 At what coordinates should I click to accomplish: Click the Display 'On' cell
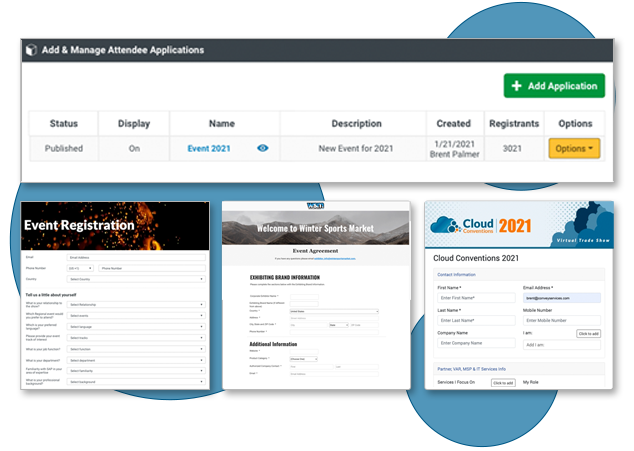point(134,148)
